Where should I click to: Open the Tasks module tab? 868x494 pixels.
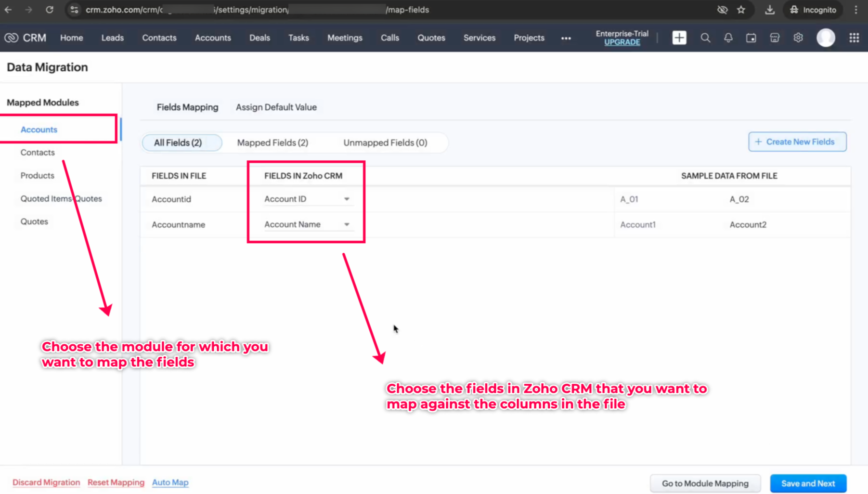pyautogui.click(x=298, y=38)
